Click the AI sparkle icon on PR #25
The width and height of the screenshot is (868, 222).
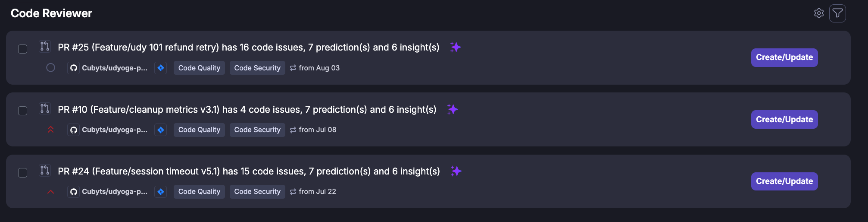tap(456, 47)
